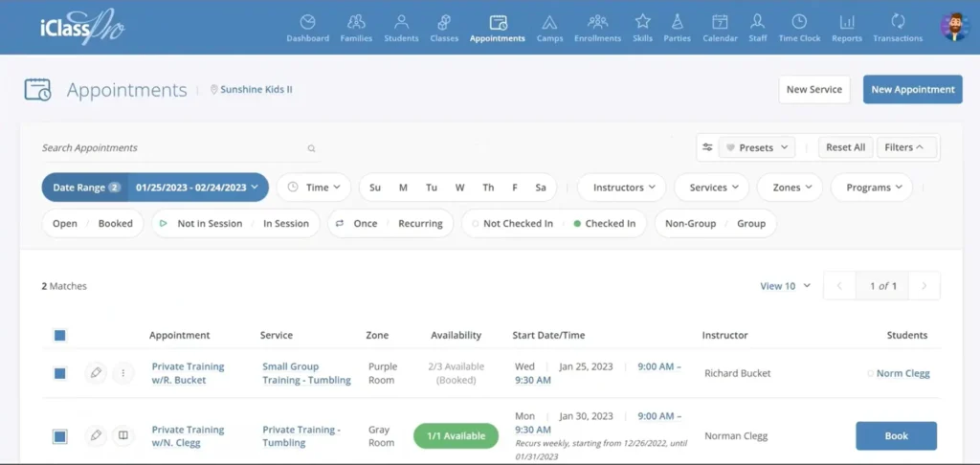The height and width of the screenshot is (465, 980).
Task: Open the Reports bar chart icon
Action: click(847, 23)
